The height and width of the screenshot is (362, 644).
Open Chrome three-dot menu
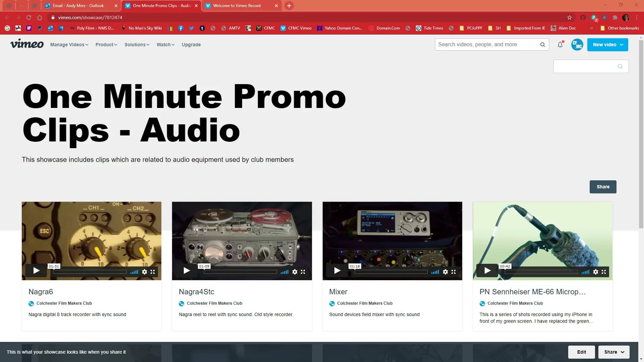637,17
